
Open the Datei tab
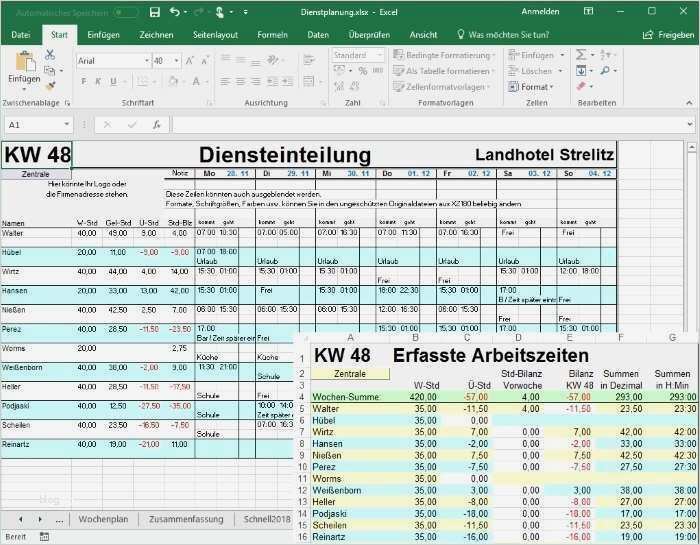point(21,35)
